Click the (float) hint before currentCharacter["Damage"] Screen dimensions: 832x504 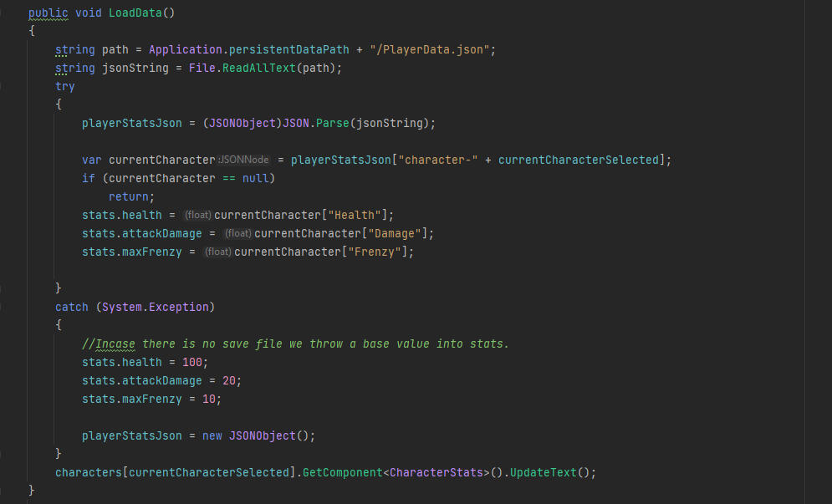238,233
